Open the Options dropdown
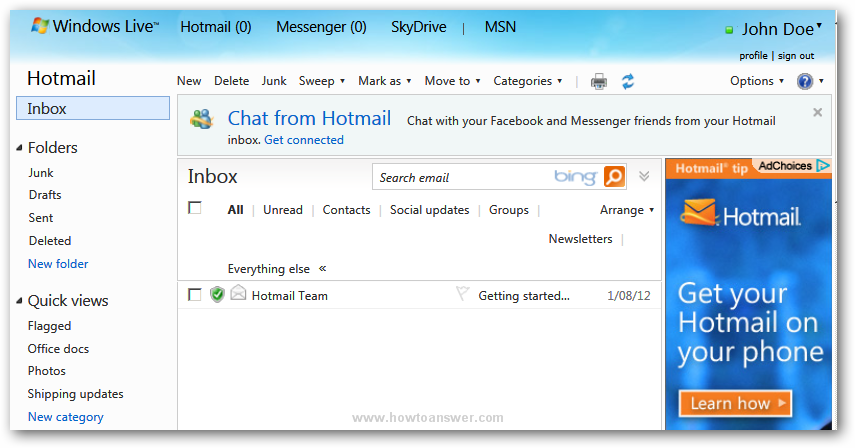This screenshot has height=448, width=855. tap(757, 81)
